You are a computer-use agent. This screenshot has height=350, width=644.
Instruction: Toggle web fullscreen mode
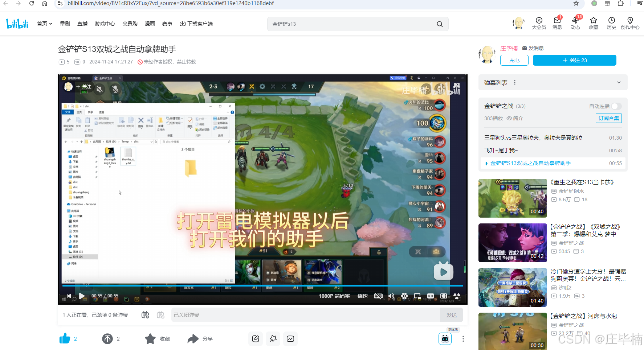pyautogui.click(x=444, y=296)
